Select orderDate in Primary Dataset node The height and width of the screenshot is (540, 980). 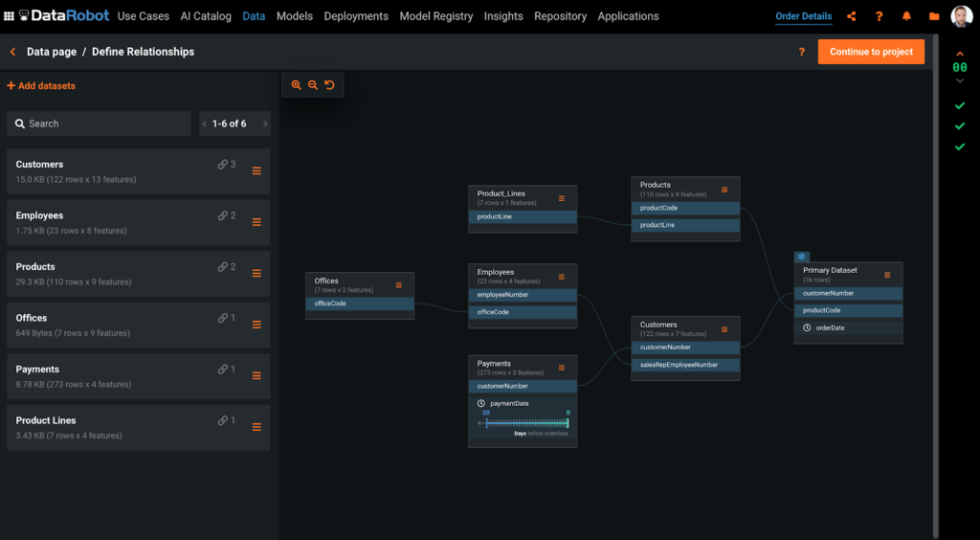coord(848,328)
